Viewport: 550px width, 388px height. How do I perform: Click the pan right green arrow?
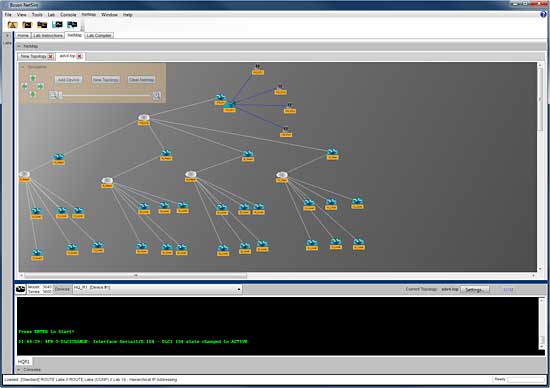click(x=40, y=86)
